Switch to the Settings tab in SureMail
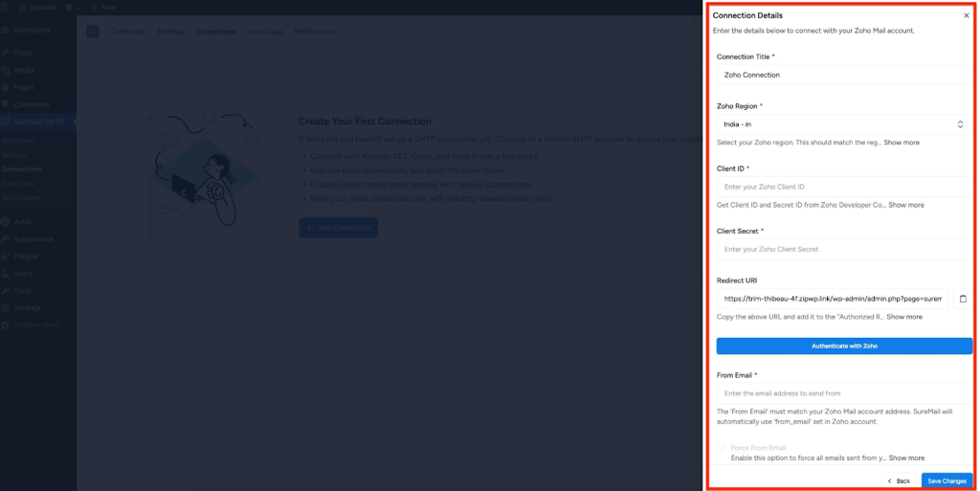Image resolution: width=980 pixels, height=491 pixels. coord(170,32)
